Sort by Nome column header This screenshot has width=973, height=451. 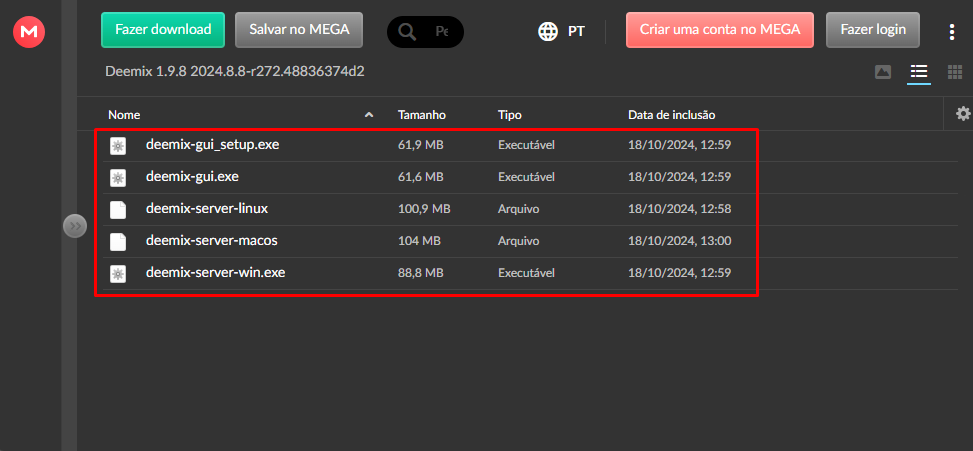(x=124, y=115)
